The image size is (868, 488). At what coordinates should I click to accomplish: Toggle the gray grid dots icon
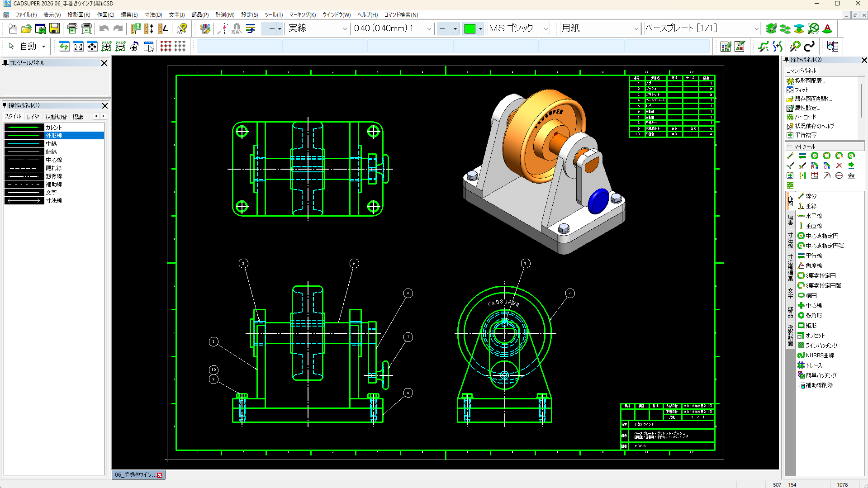[180, 46]
